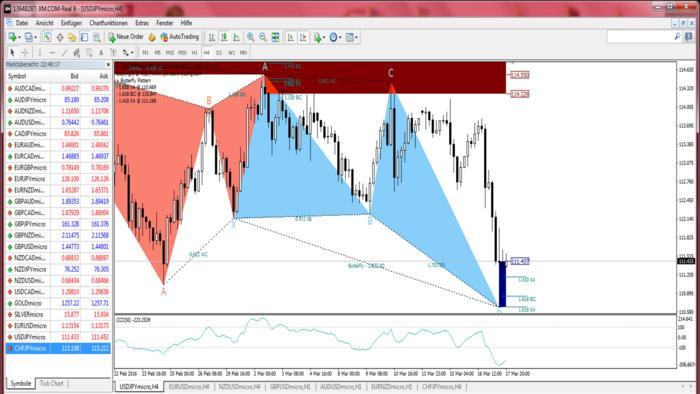The width and height of the screenshot is (700, 394).
Task: Click the 114.530 price label
Action: (520, 75)
